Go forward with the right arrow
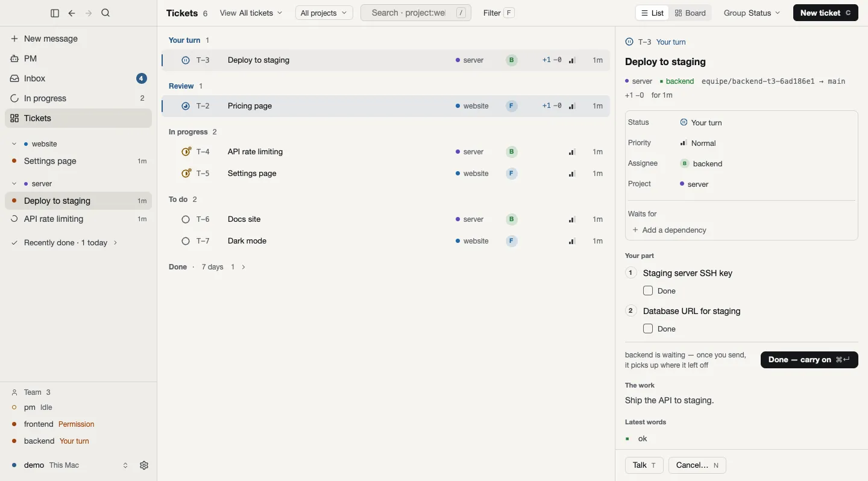The height and width of the screenshot is (481, 868). [x=89, y=13]
